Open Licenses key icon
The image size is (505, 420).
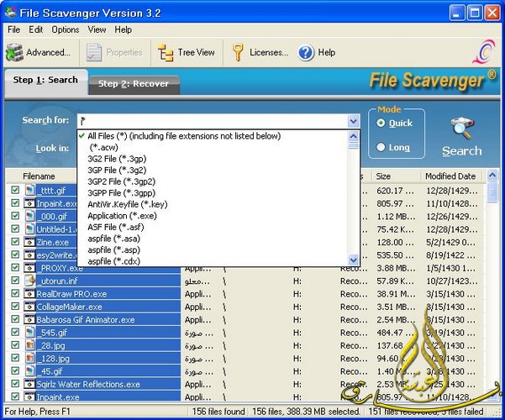[x=238, y=52]
